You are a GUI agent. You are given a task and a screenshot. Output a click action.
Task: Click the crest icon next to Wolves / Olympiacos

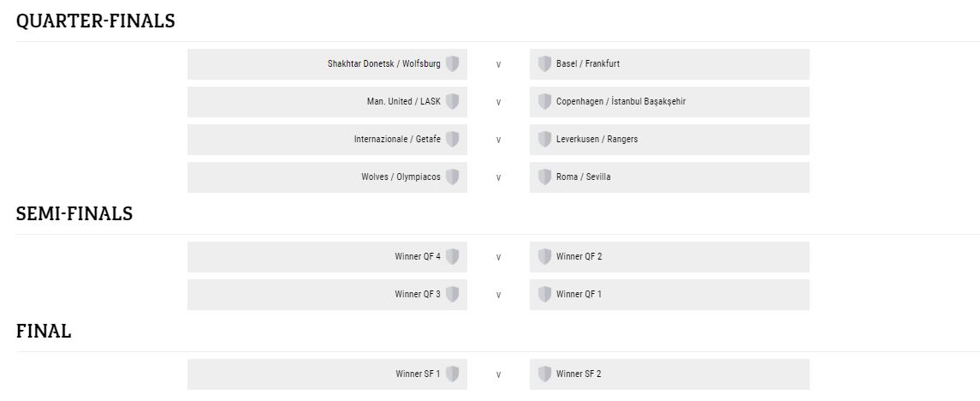(452, 177)
